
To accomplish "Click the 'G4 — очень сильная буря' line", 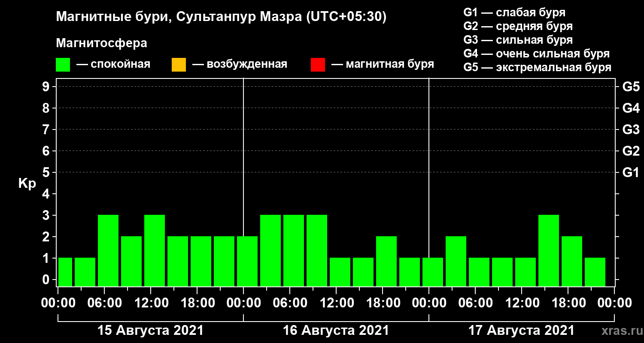I will point(537,54).
